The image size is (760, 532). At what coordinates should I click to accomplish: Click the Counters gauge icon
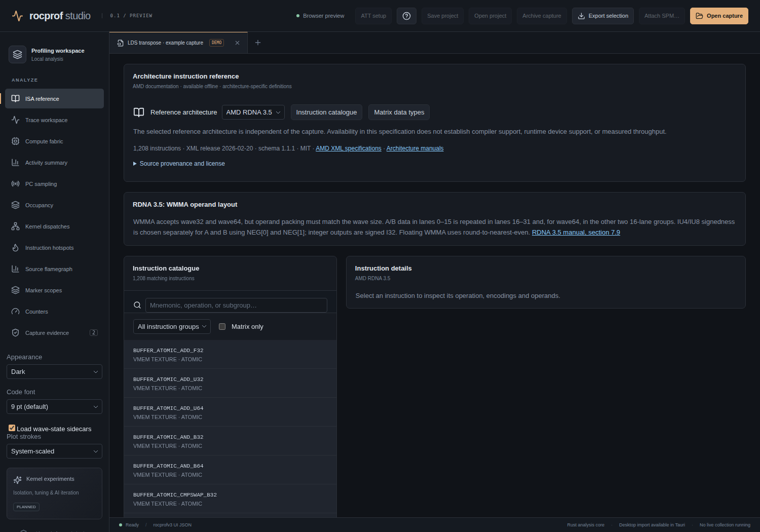pyautogui.click(x=16, y=312)
